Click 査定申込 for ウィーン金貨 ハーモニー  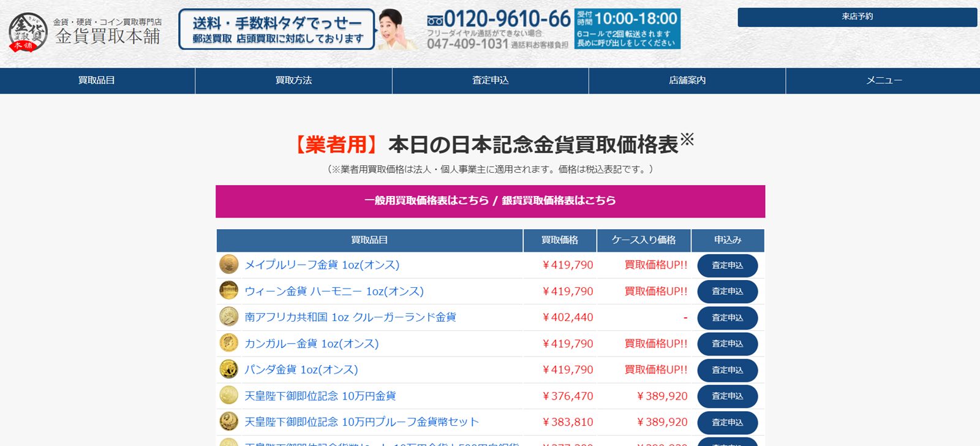pos(728,292)
